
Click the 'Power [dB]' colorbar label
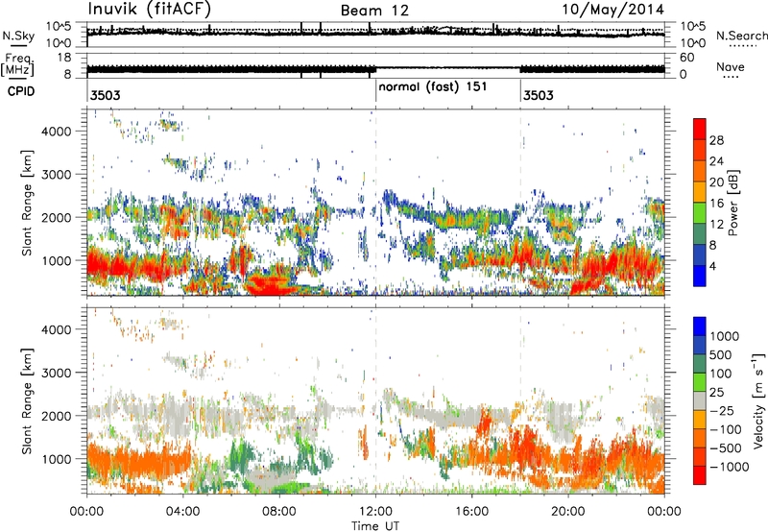(733, 203)
